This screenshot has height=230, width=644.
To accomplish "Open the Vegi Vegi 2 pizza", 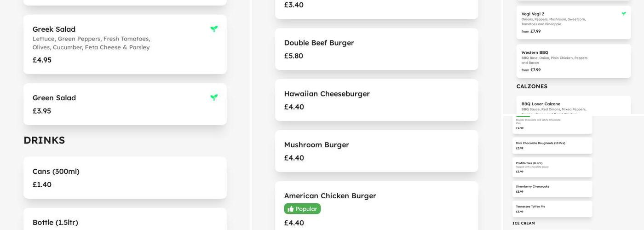I will [573, 22].
